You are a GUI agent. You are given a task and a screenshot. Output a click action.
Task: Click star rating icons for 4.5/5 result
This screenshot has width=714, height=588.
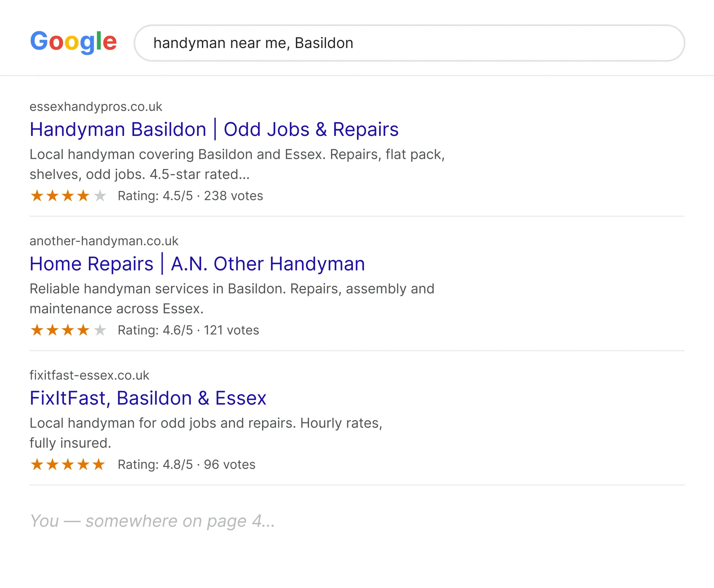[68, 196]
